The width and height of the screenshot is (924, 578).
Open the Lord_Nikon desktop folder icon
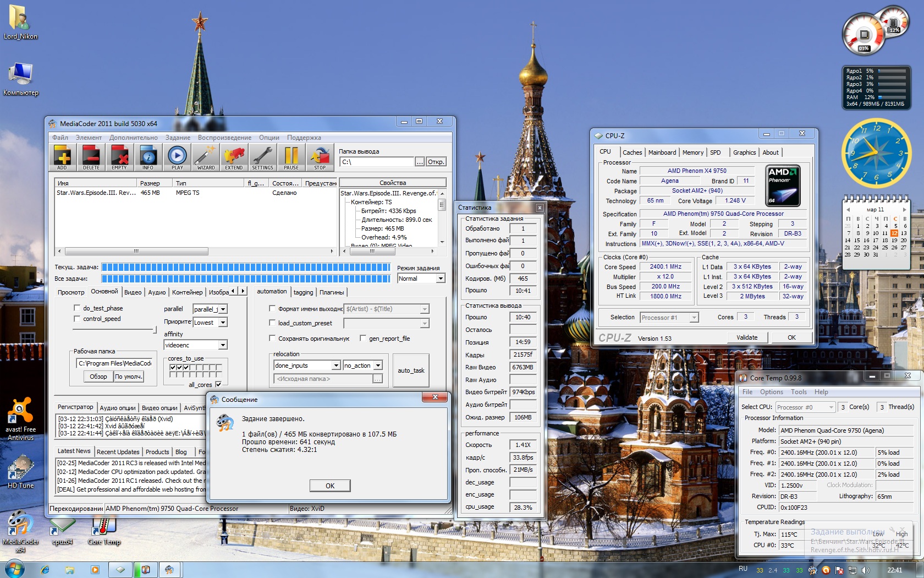(20, 22)
